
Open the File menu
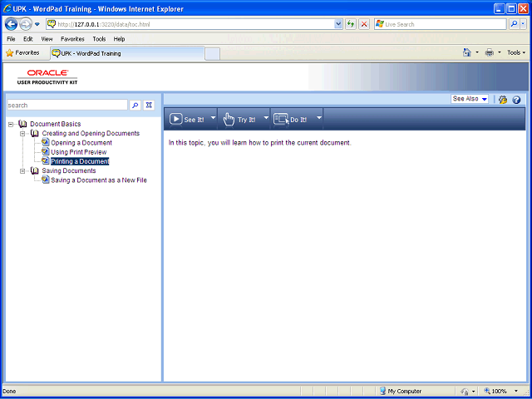tap(11, 39)
